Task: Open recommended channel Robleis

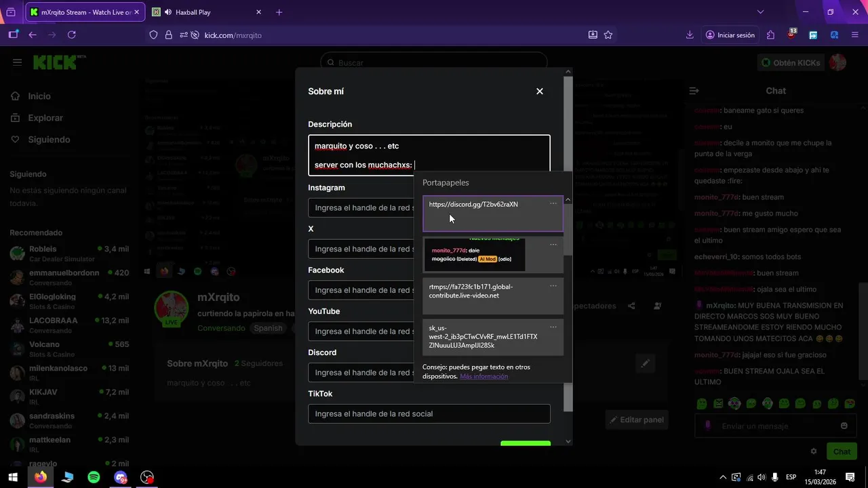Action: coord(69,253)
